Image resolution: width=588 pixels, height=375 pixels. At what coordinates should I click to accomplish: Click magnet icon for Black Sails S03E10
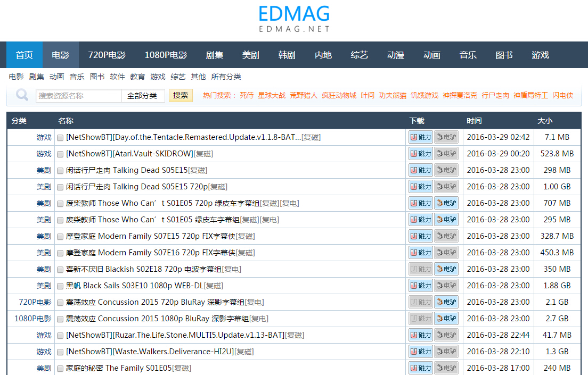click(420, 285)
